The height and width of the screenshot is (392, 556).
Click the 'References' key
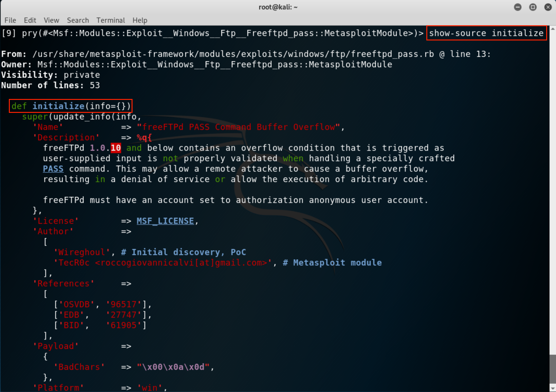pyautogui.click(x=64, y=283)
